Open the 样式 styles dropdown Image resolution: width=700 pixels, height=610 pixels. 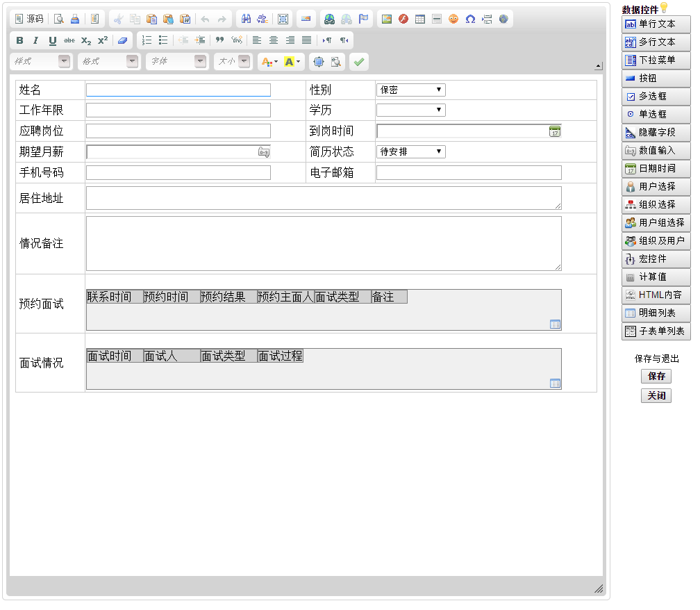pyautogui.click(x=65, y=62)
